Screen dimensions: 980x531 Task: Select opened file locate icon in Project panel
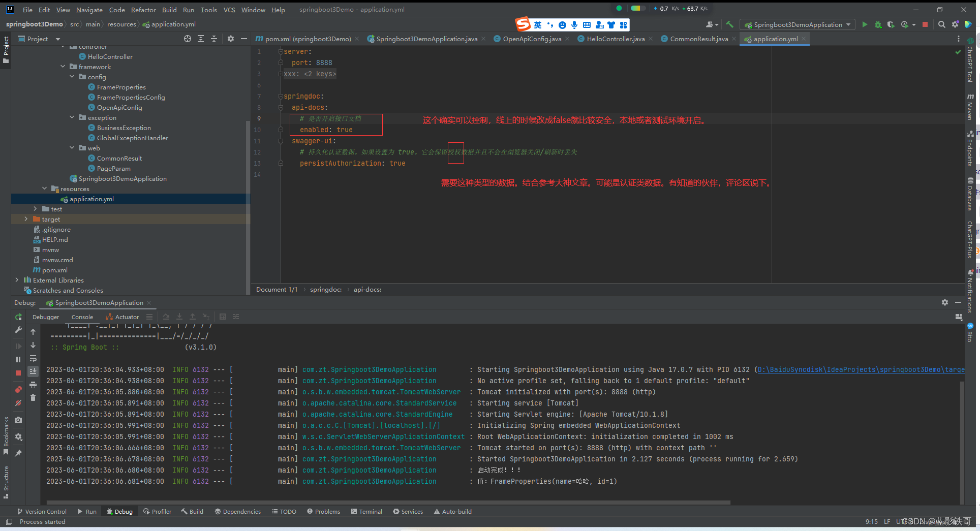point(188,39)
